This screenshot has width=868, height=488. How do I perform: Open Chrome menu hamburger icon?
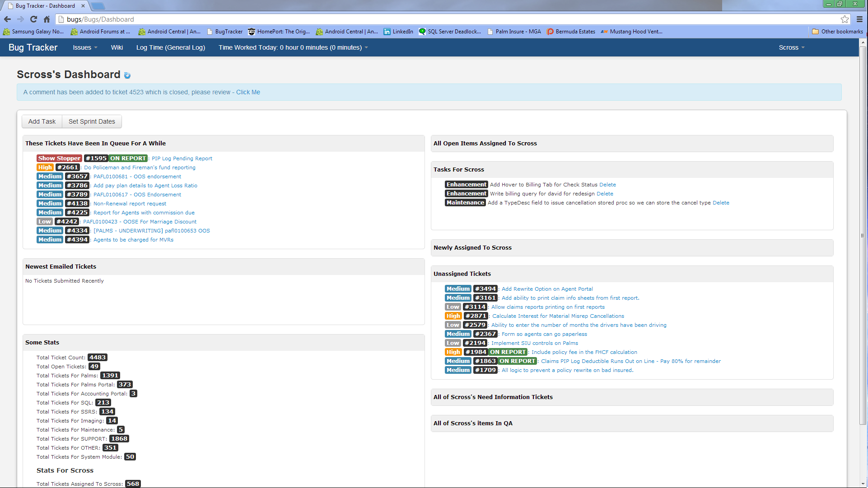click(x=859, y=19)
